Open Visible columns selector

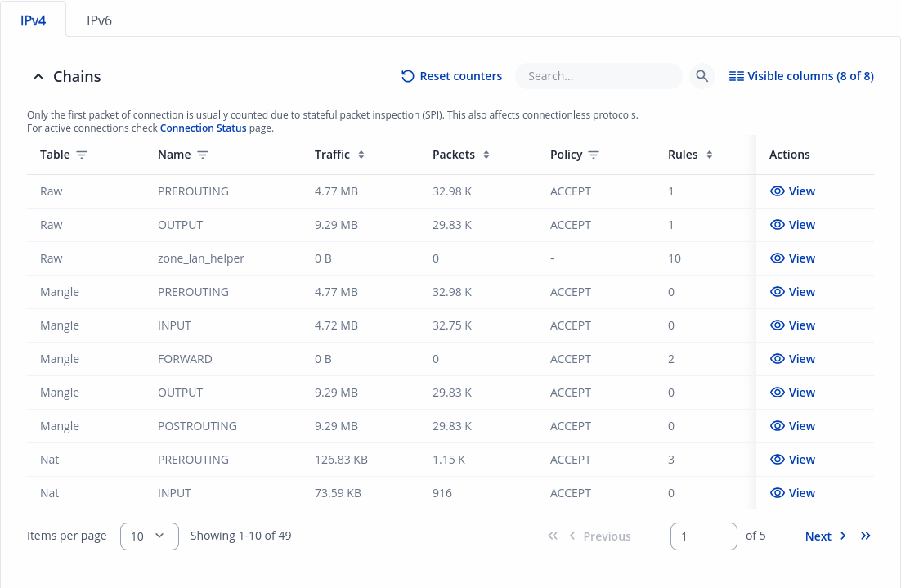pos(801,76)
